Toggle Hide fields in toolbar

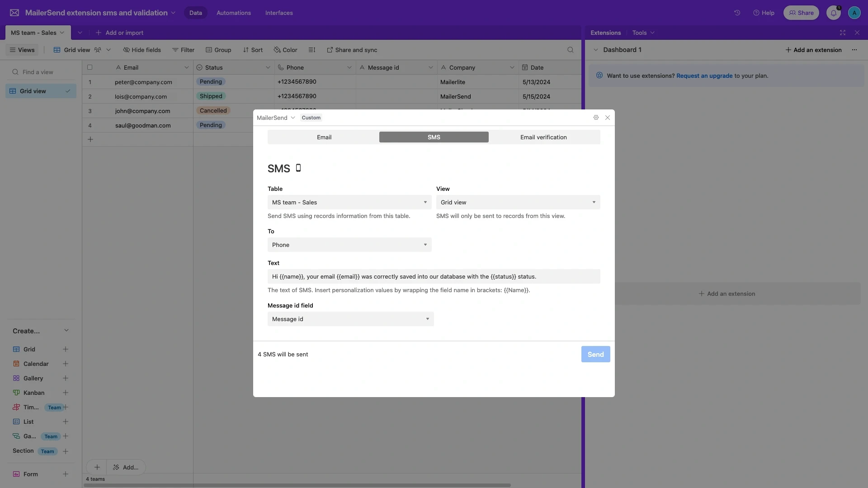(x=142, y=50)
